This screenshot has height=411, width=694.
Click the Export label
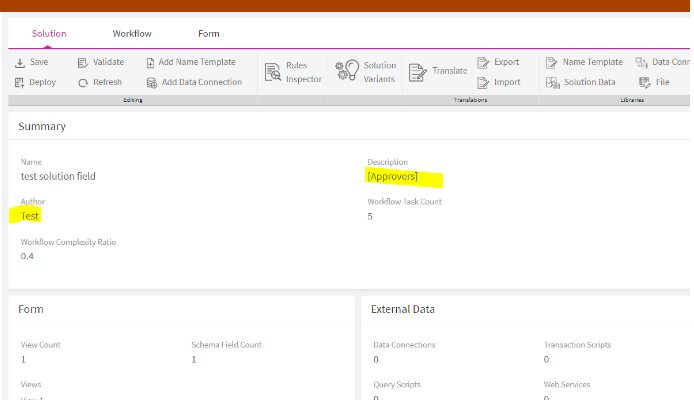coord(507,62)
